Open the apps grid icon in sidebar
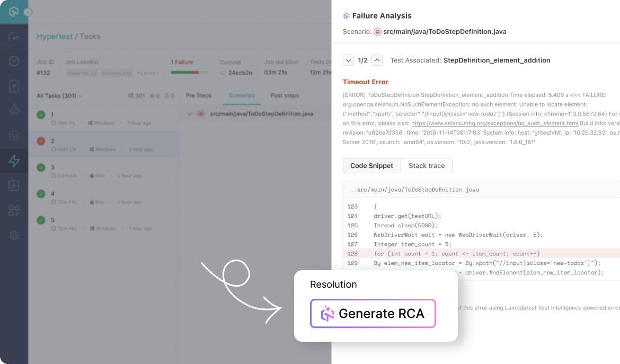The height and width of the screenshot is (364, 620). click(x=14, y=210)
